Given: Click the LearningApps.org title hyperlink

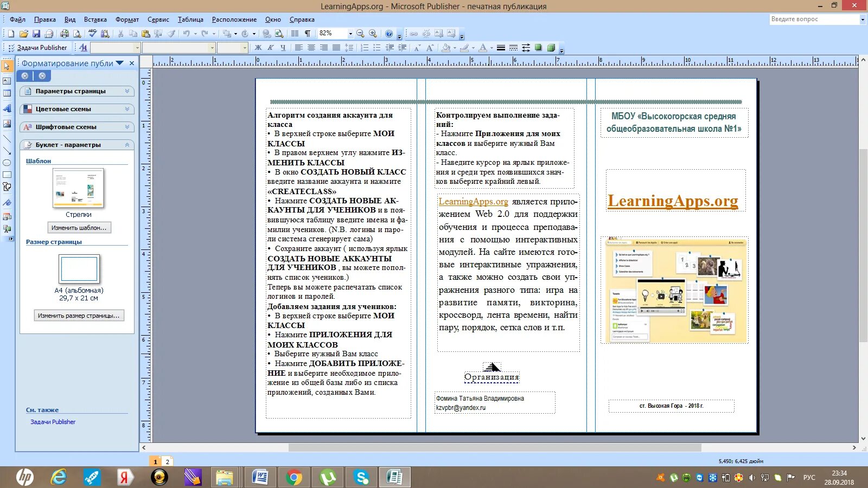Looking at the screenshot, I should [673, 201].
